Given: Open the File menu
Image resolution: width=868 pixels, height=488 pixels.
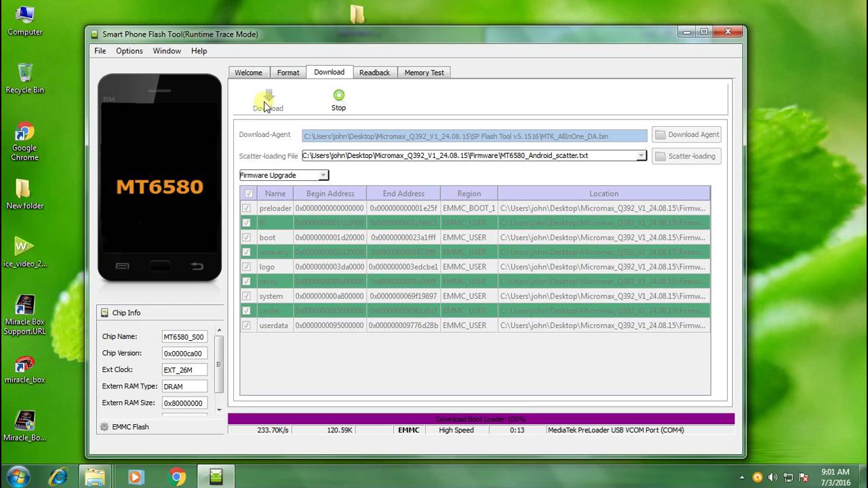Looking at the screenshot, I should 100,51.
